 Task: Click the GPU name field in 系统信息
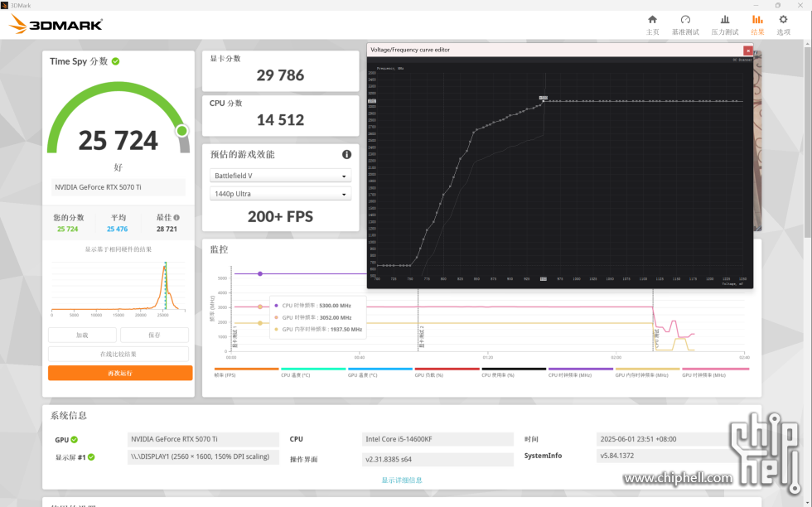pos(203,439)
